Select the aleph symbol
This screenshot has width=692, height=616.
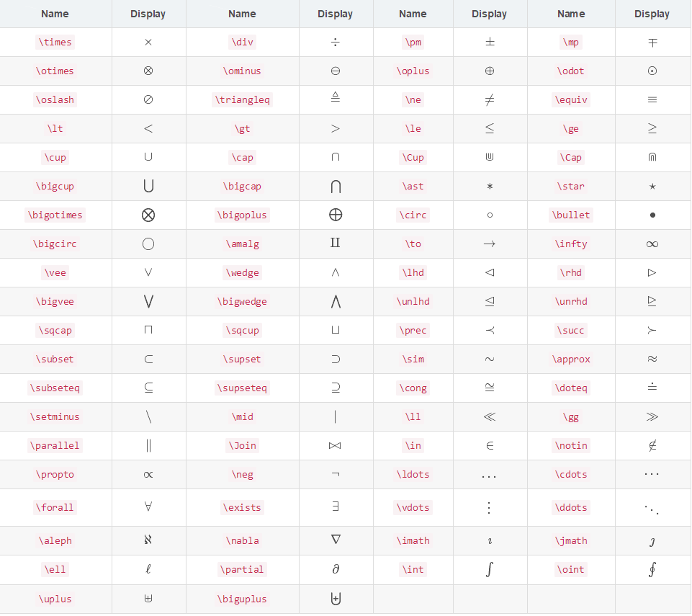coord(148,540)
